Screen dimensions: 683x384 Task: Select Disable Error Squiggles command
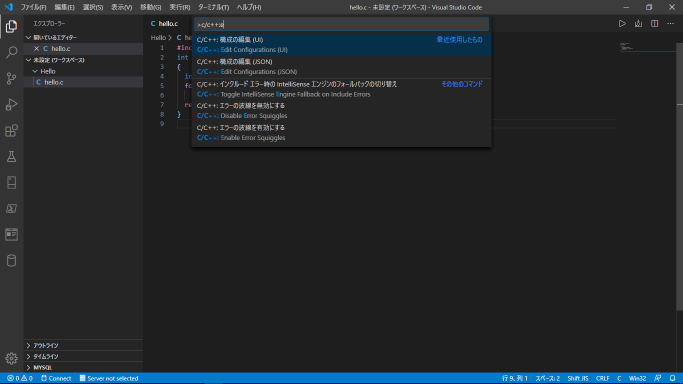click(x=342, y=111)
